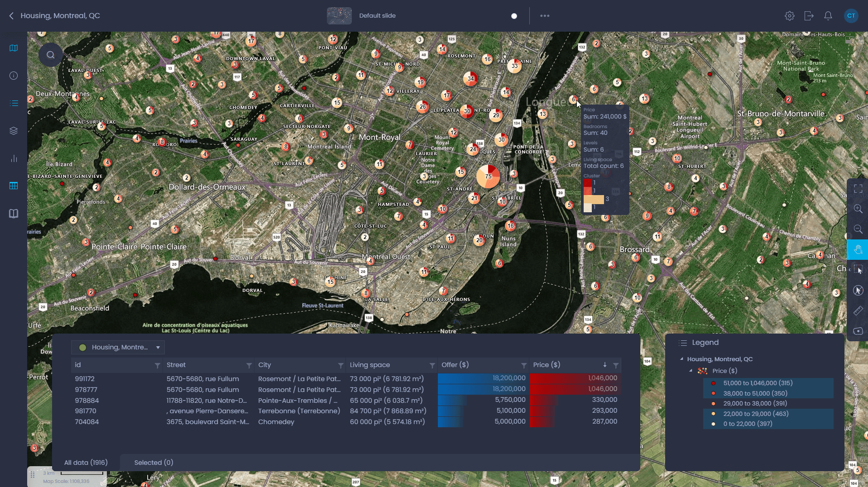Open the map search magnifier

click(x=51, y=55)
